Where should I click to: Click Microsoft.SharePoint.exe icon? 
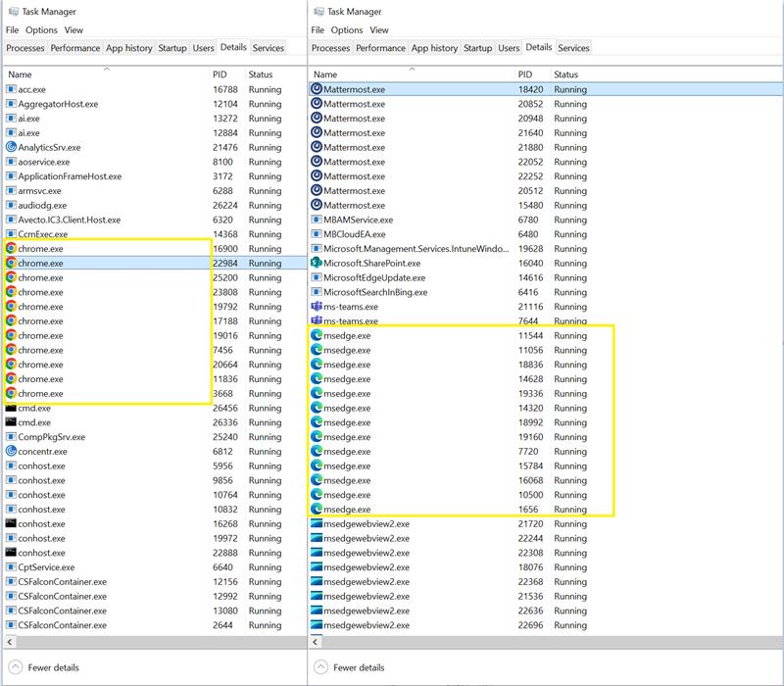click(317, 263)
